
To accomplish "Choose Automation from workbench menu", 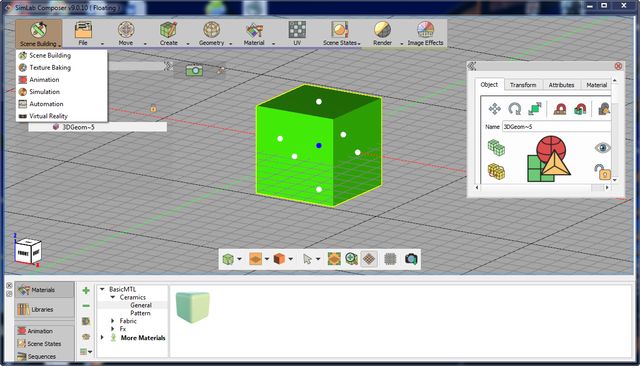I will (62, 104).
